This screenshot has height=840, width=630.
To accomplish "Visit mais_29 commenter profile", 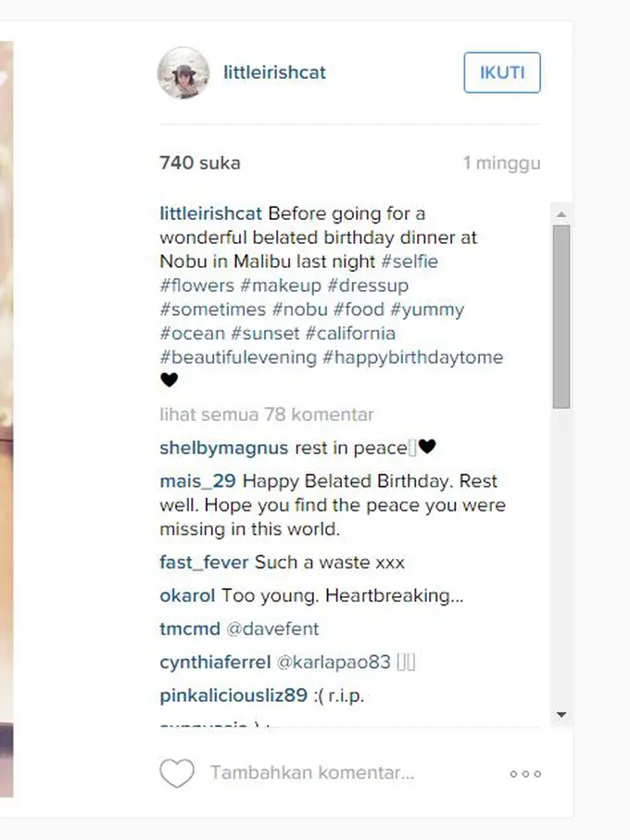I will (197, 481).
